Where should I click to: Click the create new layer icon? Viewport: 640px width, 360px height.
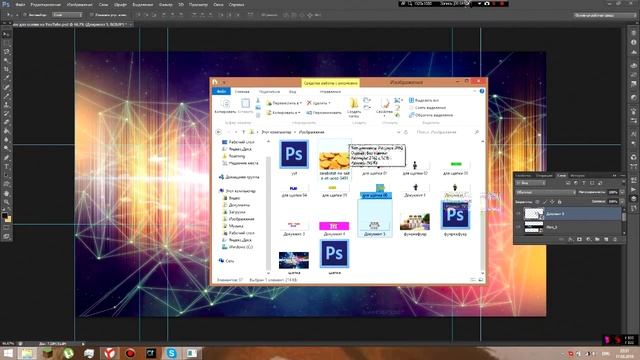tap(606, 239)
